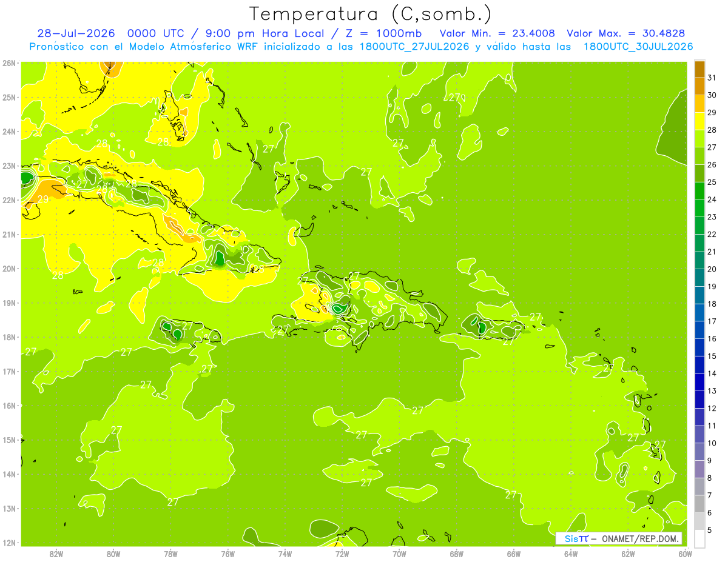Select the yellow 29 degree legend color band

699,121
